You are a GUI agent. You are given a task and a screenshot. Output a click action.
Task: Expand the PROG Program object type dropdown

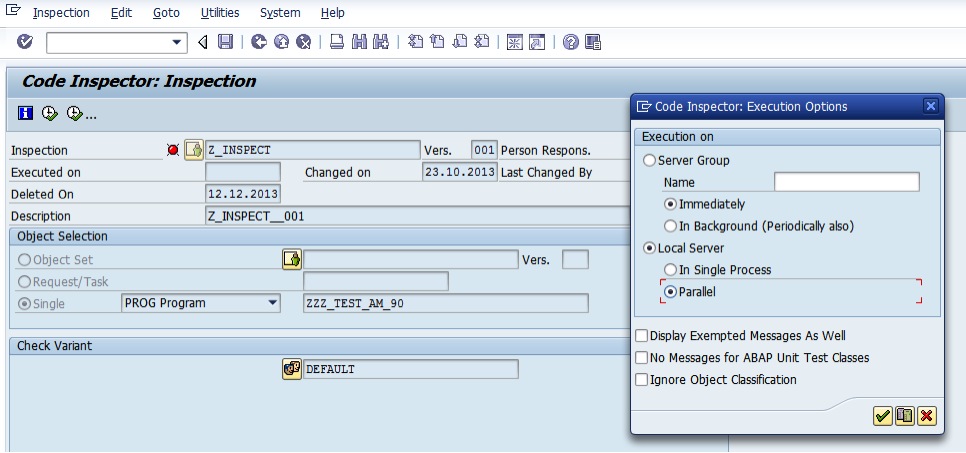pyautogui.click(x=273, y=303)
